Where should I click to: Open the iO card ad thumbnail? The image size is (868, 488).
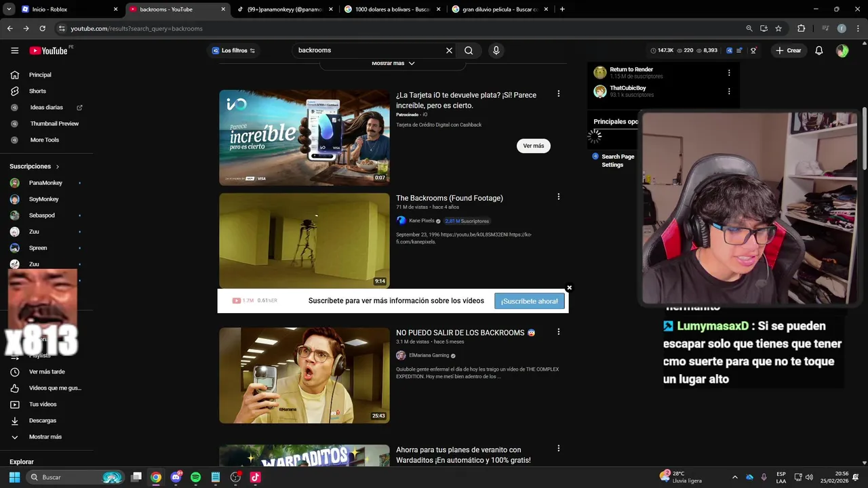click(x=304, y=138)
